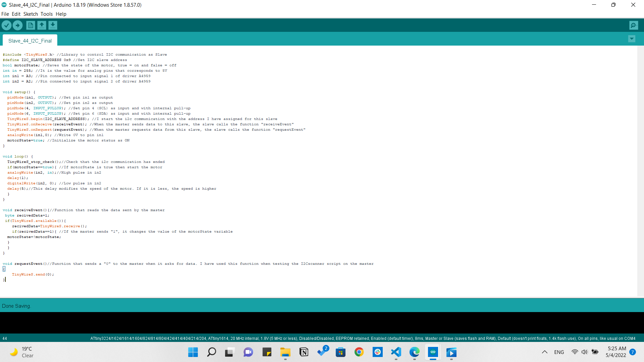644x362 pixels.
Task: Open the Sketch menu
Action: pos(31,14)
